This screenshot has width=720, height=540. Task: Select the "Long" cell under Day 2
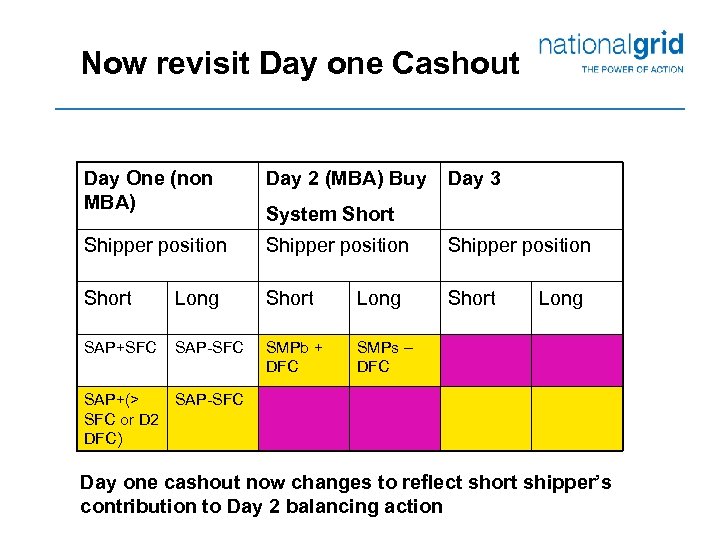tap(378, 298)
